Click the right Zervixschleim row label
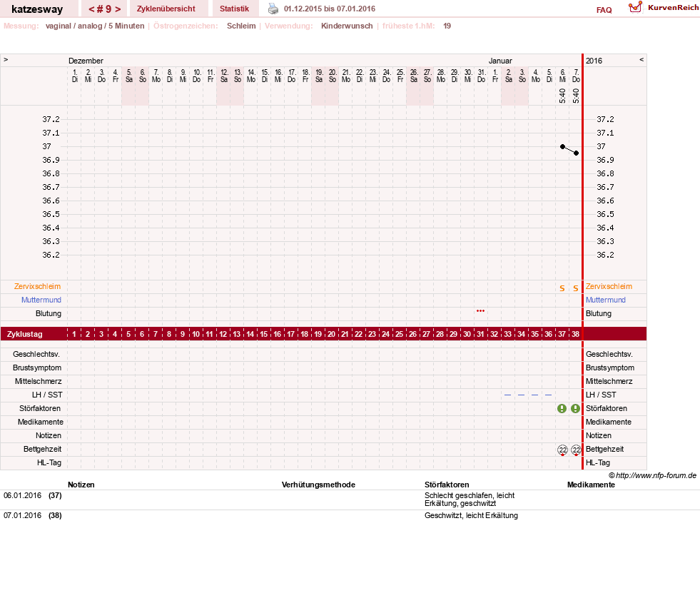The width and height of the screenshot is (700, 608). pyautogui.click(x=609, y=287)
